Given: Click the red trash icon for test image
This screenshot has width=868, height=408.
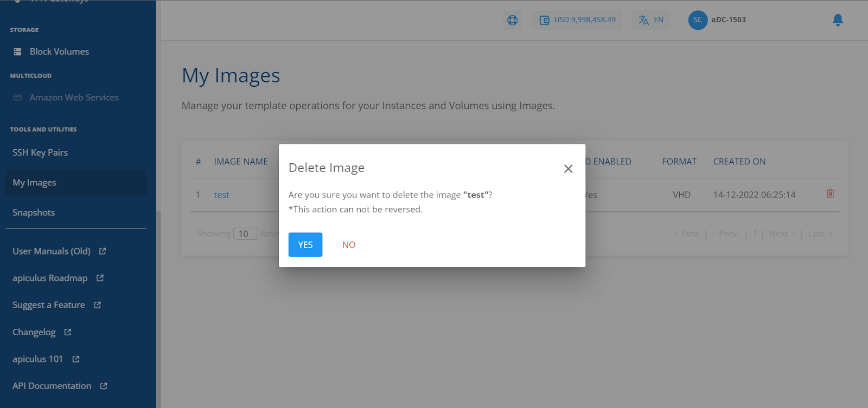Looking at the screenshot, I should click(830, 194).
